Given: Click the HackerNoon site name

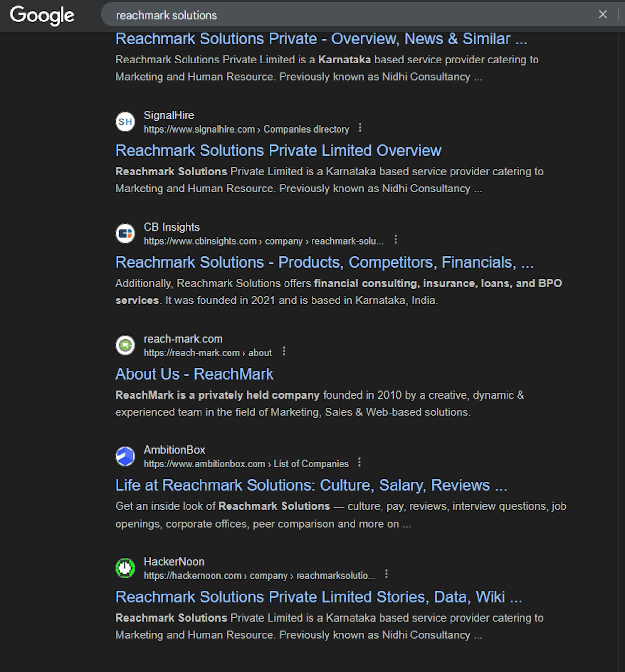Looking at the screenshot, I should pyautogui.click(x=174, y=562).
